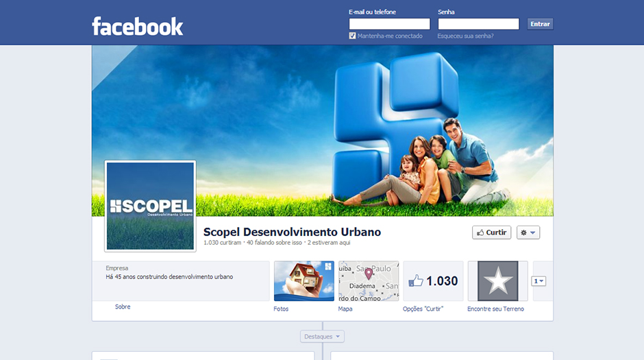Click the Mapa label link

coord(345,309)
